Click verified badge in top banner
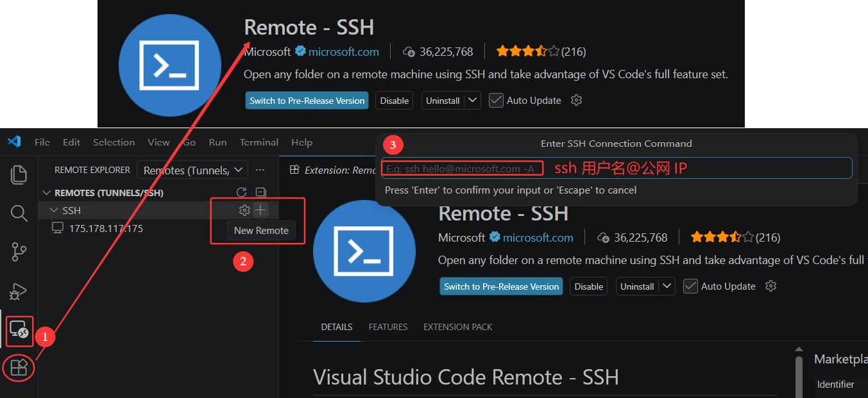The height and width of the screenshot is (398, 868). (x=300, y=51)
